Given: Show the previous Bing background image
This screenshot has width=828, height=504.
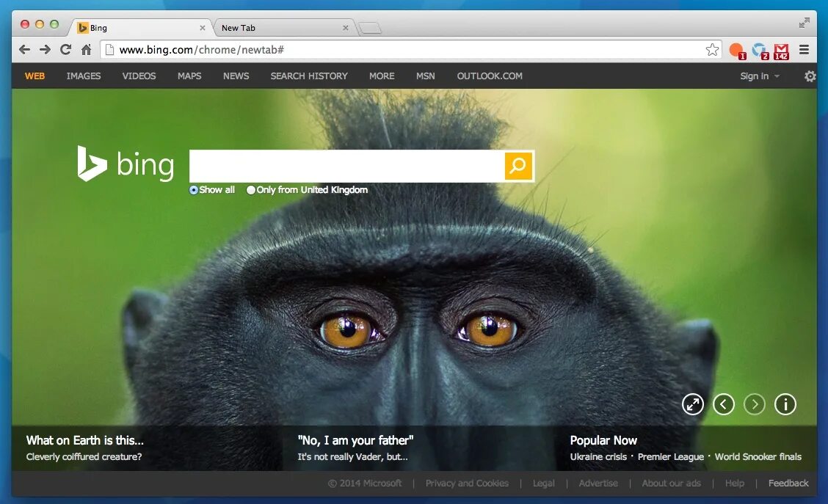Looking at the screenshot, I should click(x=724, y=404).
